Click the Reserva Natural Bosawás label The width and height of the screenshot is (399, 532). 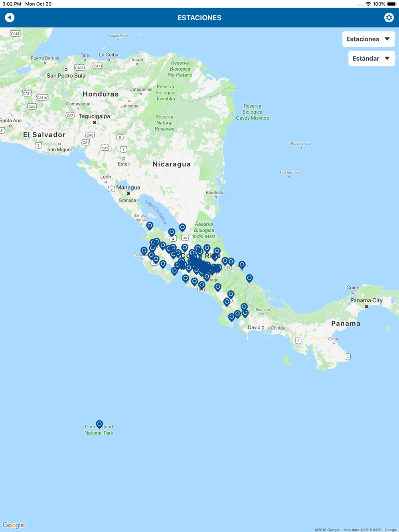click(164, 123)
